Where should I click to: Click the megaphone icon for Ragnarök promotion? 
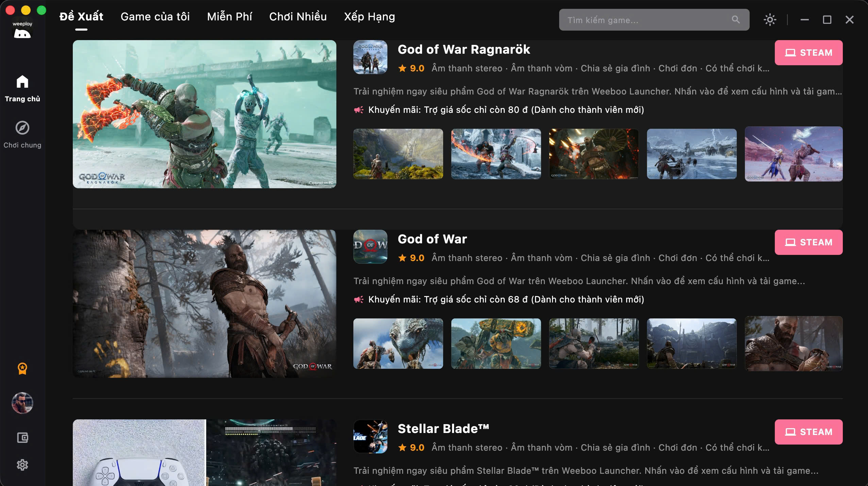tap(358, 110)
